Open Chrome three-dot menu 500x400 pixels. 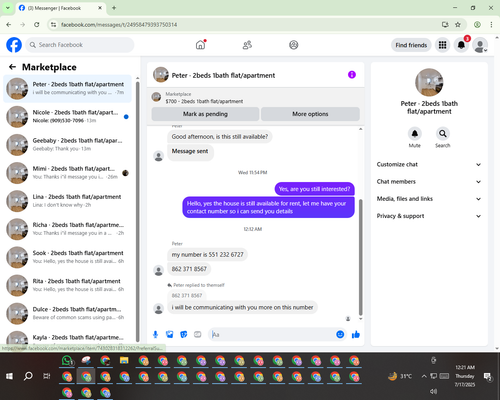[x=491, y=24]
